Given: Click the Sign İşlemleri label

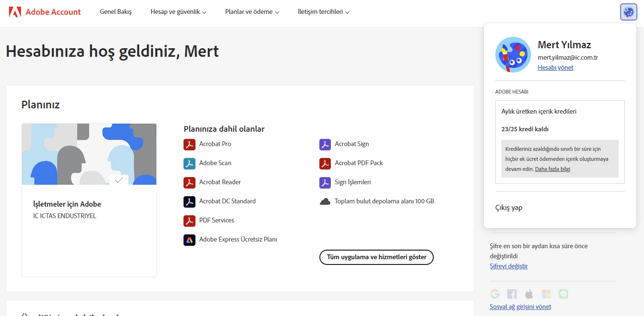Looking at the screenshot, I should [353, 182].
